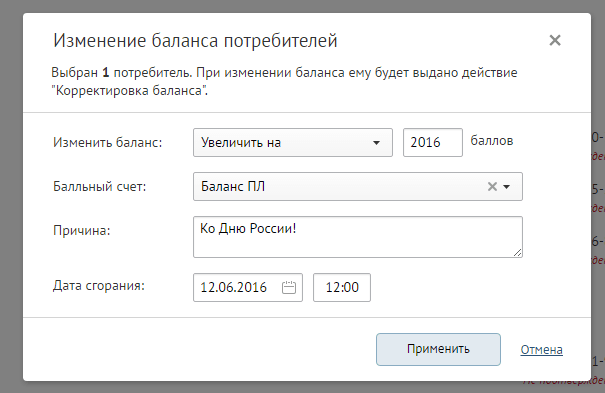Click the "Причина:" label

coord(81,231)
